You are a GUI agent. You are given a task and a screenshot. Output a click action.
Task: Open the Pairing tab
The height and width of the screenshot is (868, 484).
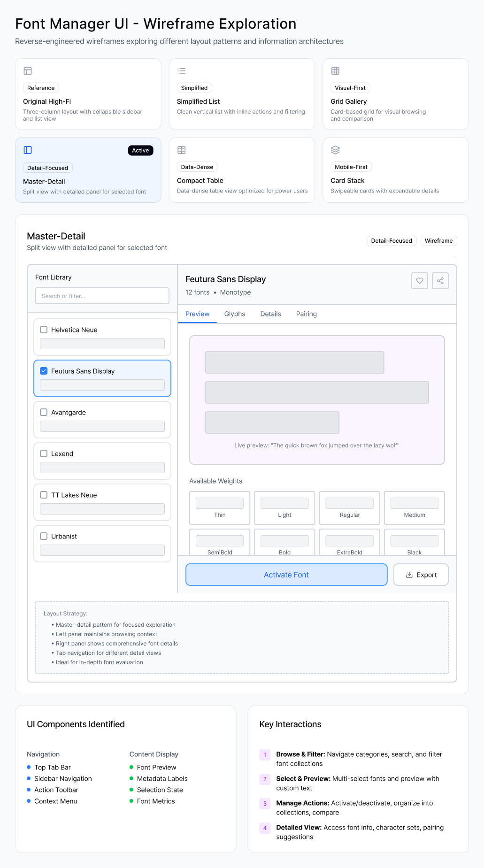pyautogui.click(x=306, y=314)
